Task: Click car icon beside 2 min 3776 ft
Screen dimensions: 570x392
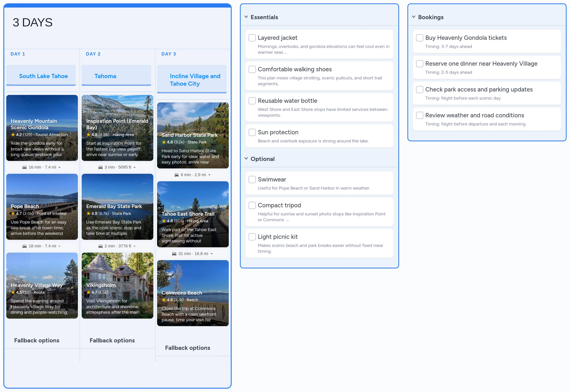Action: [x=100, y=246]
